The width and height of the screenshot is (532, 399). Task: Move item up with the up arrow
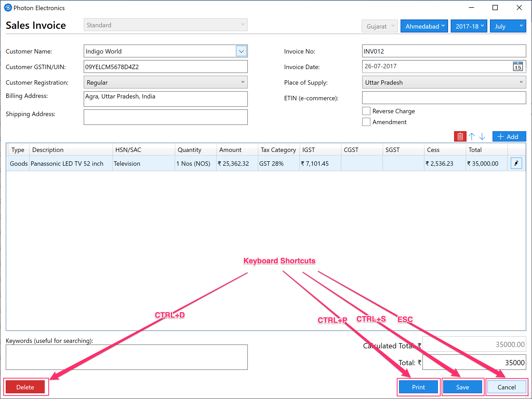tap(472, 136)
